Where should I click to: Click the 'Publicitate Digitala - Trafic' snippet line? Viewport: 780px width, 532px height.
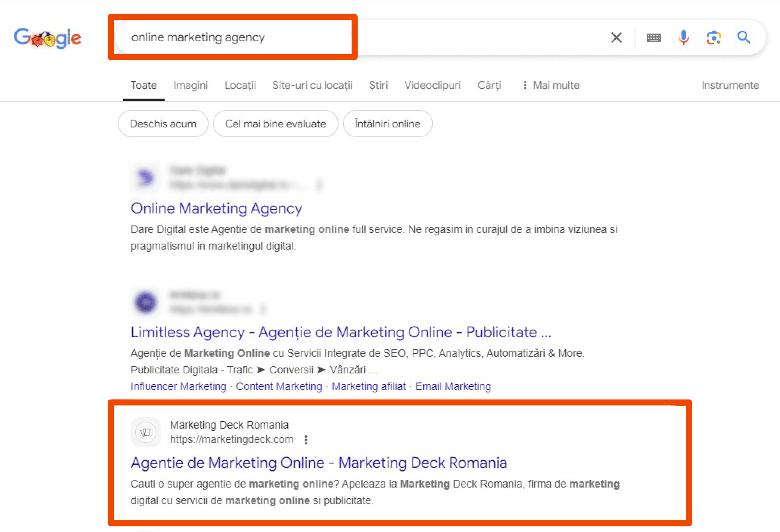(254, 369)
